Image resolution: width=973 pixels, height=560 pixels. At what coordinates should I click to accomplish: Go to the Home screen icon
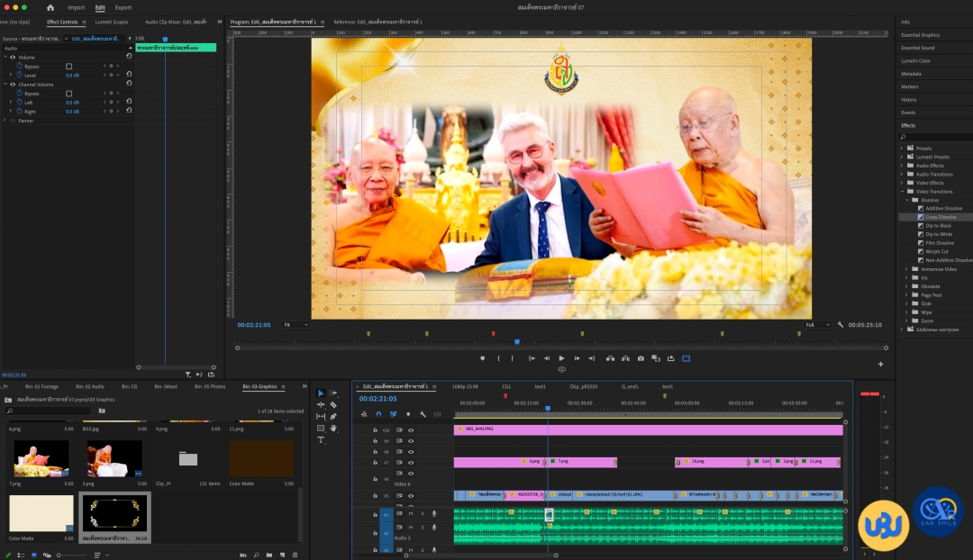(50, 7)
